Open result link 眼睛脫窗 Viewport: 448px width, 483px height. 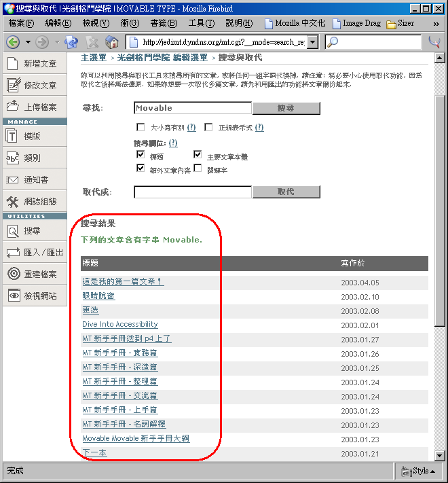click(x=98, y=296)
